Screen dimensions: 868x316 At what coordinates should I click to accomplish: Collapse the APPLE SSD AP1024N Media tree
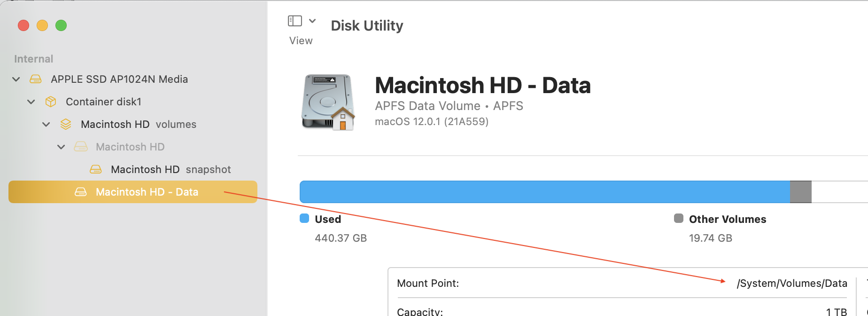16,79
